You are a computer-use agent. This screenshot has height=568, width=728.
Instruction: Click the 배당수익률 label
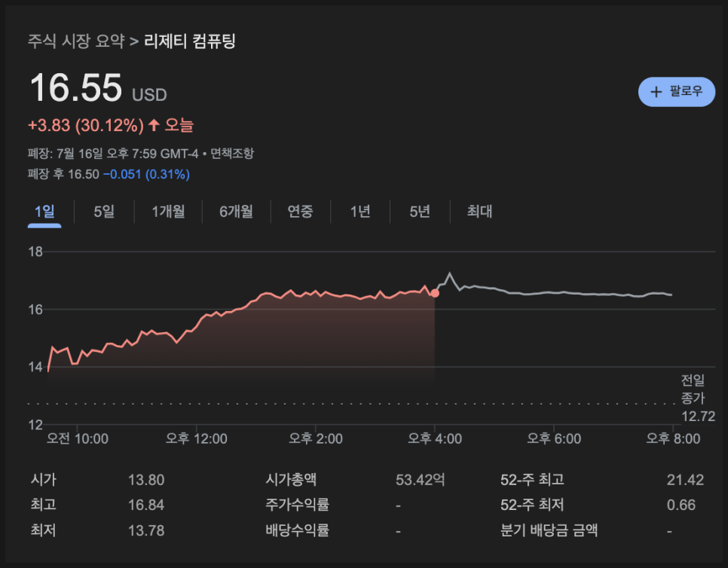click(297, 530)
